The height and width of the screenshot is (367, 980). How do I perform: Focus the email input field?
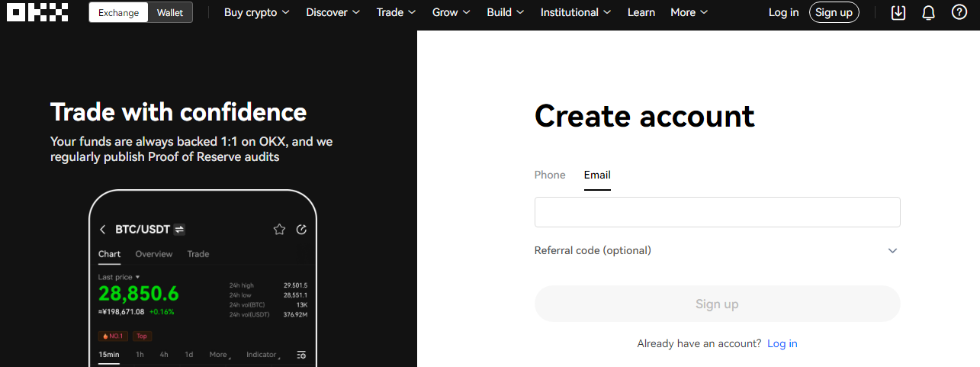[717, 212]
